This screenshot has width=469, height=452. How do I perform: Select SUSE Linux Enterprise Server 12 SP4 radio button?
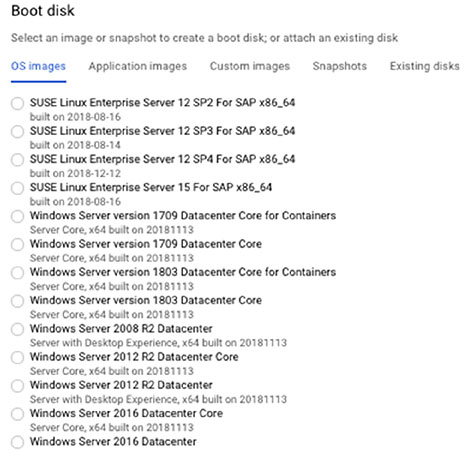[x=17, y=160]
